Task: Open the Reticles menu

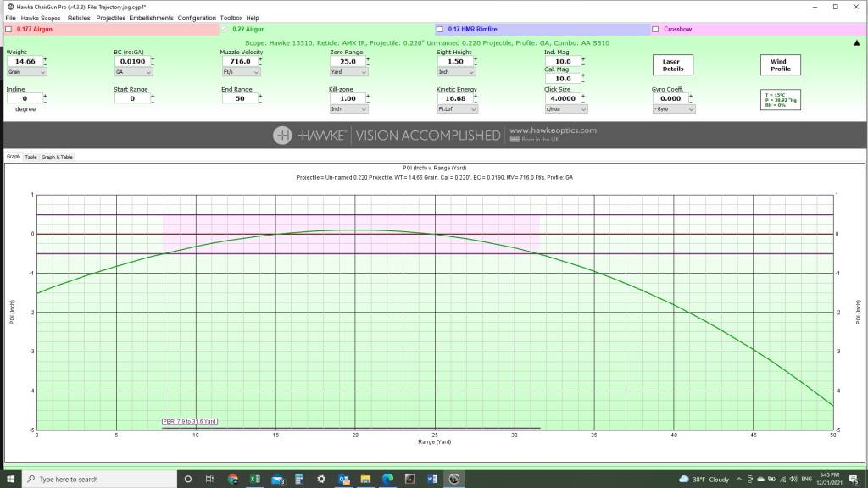Action: (x=79, y=19)
